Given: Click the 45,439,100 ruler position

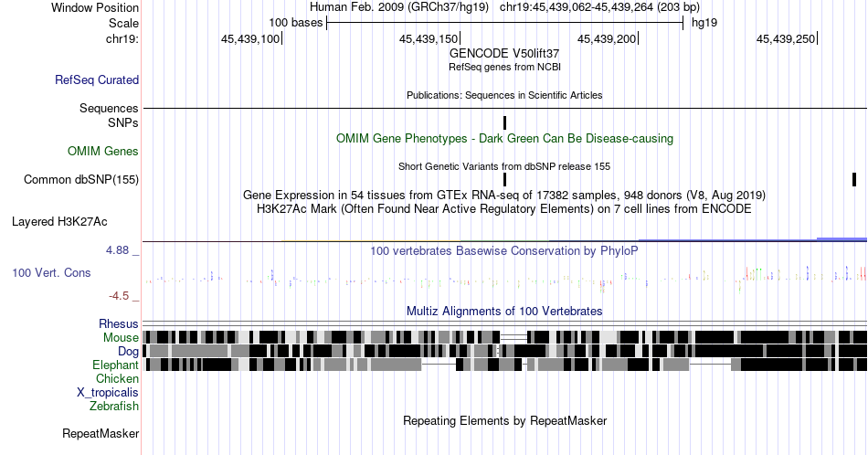Looking at the screenshot, I should click(x=250, y=38).
